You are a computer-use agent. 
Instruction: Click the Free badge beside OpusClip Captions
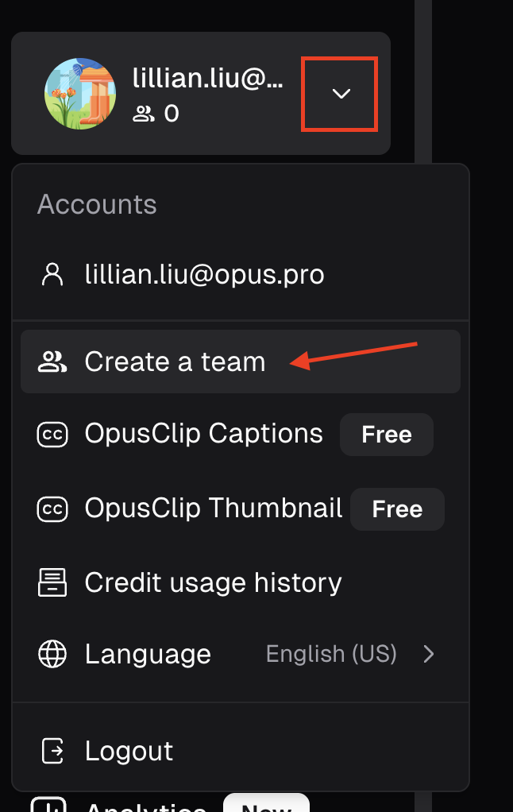click(387, 435)
